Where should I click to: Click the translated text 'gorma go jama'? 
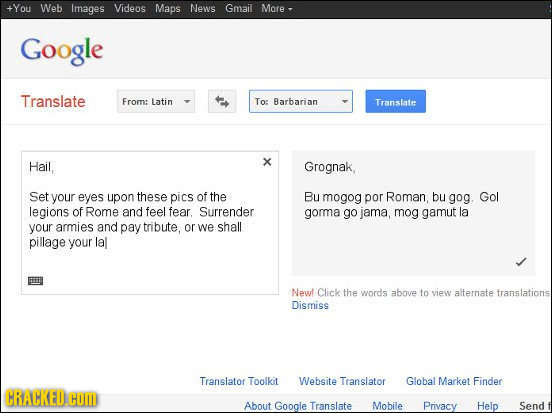click(346, 213)
